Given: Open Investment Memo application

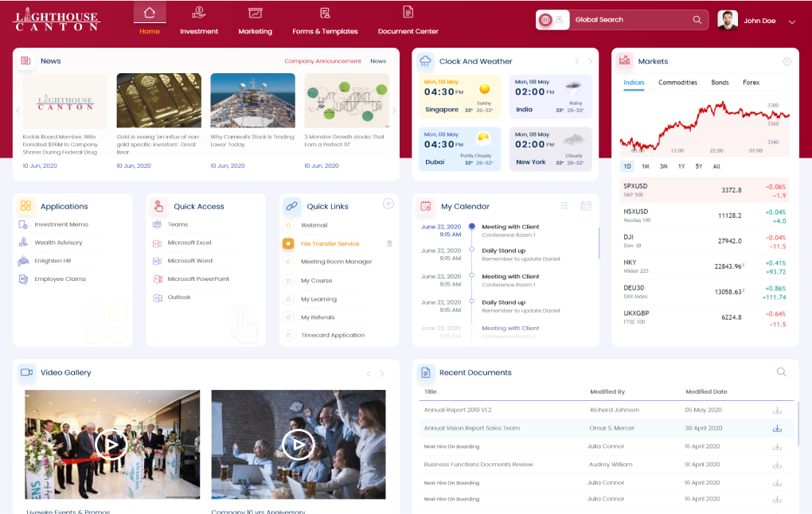Looking at the screenshot, I should [61, 224].
